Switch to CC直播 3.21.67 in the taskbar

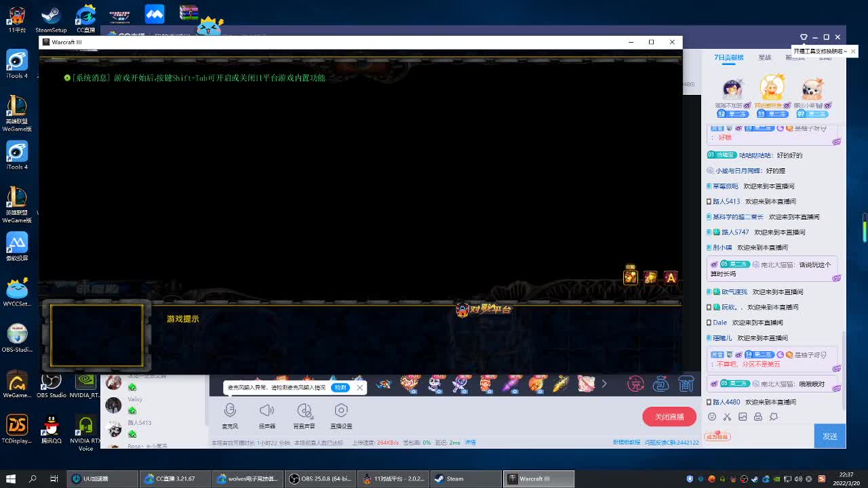pyautogui.click(x=175, y=479)
